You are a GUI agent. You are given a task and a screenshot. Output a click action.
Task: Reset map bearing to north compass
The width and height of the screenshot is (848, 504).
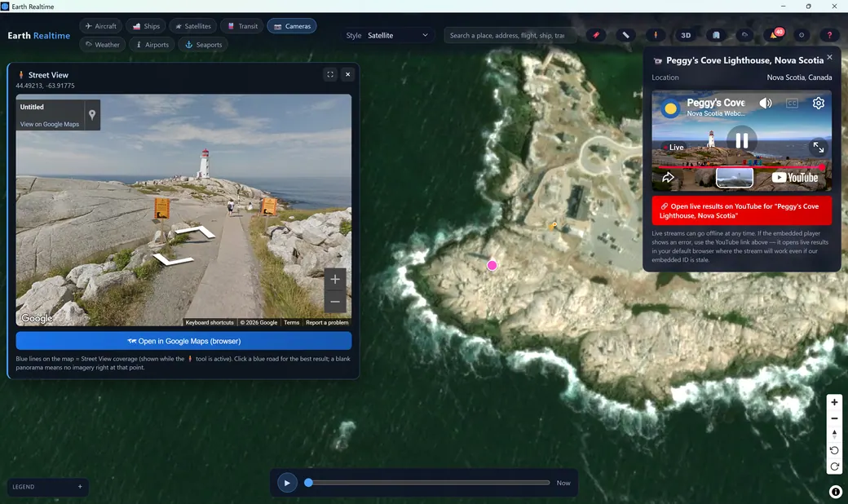[x=834, y=434]
